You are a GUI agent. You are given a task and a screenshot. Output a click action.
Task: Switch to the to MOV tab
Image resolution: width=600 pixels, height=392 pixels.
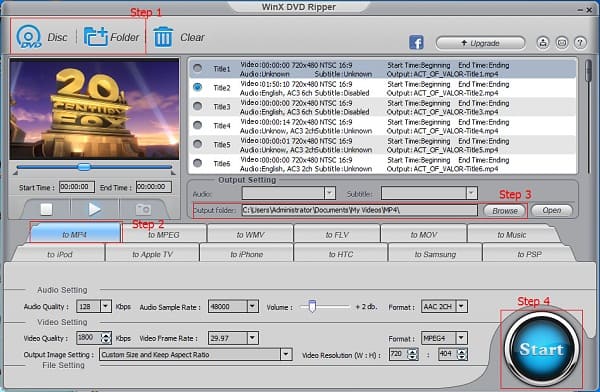coord(424,235)
